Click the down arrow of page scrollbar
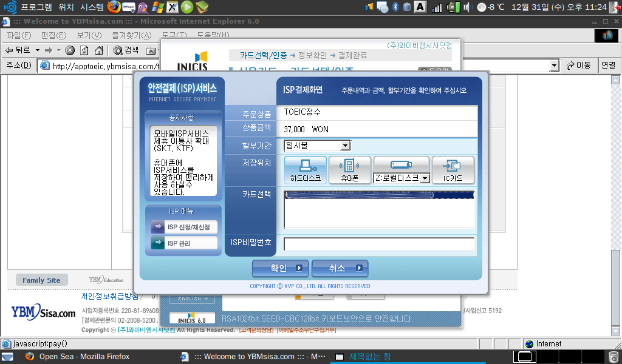Image resolution: width=622 pixels, height=364 pixels. [x=616, y=331]
